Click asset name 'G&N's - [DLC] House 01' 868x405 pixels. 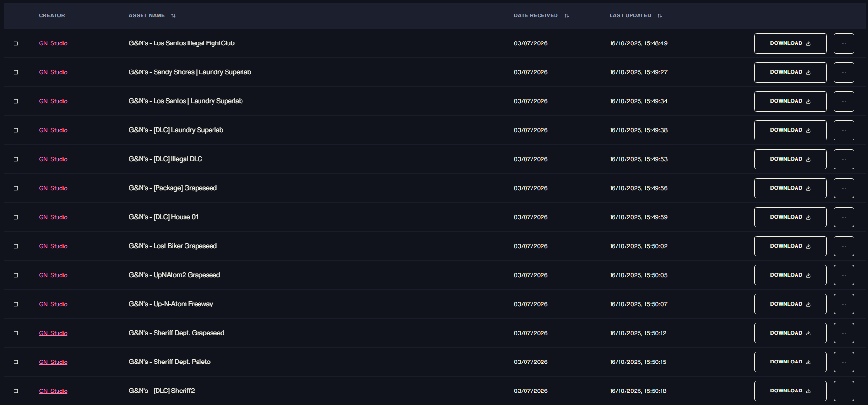(x=163, y=217)
